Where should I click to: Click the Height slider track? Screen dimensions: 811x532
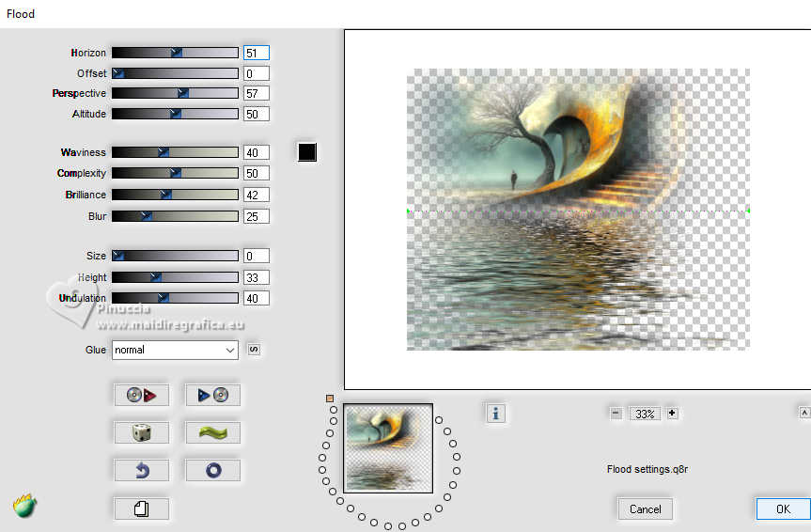coord(175,277)
